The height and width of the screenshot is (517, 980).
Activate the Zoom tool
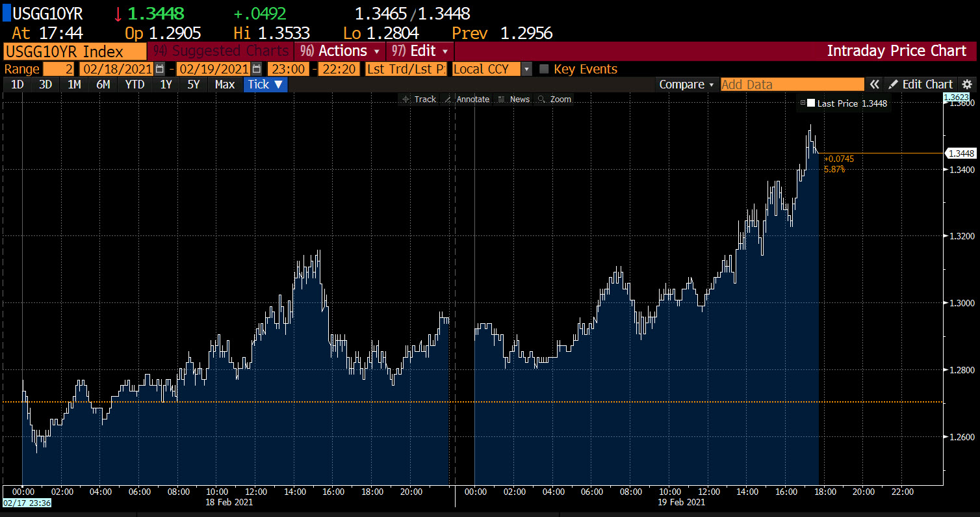coord(554,99)
